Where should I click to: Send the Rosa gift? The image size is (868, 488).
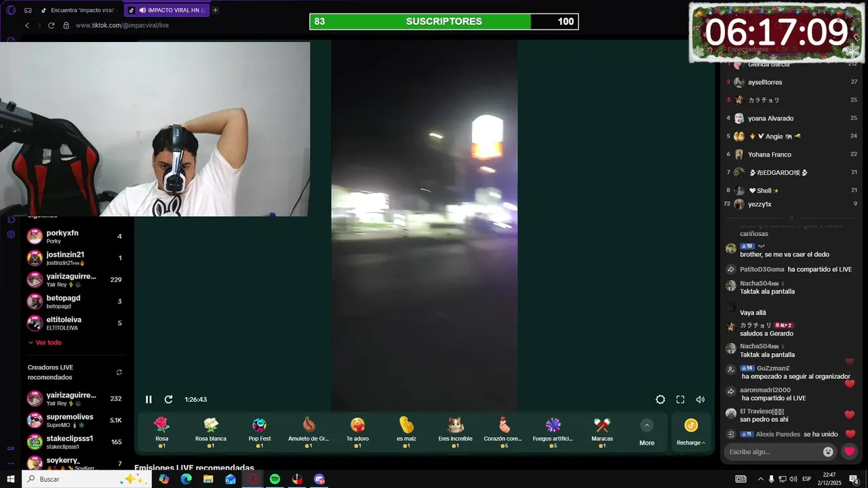(x=161, y=432)
